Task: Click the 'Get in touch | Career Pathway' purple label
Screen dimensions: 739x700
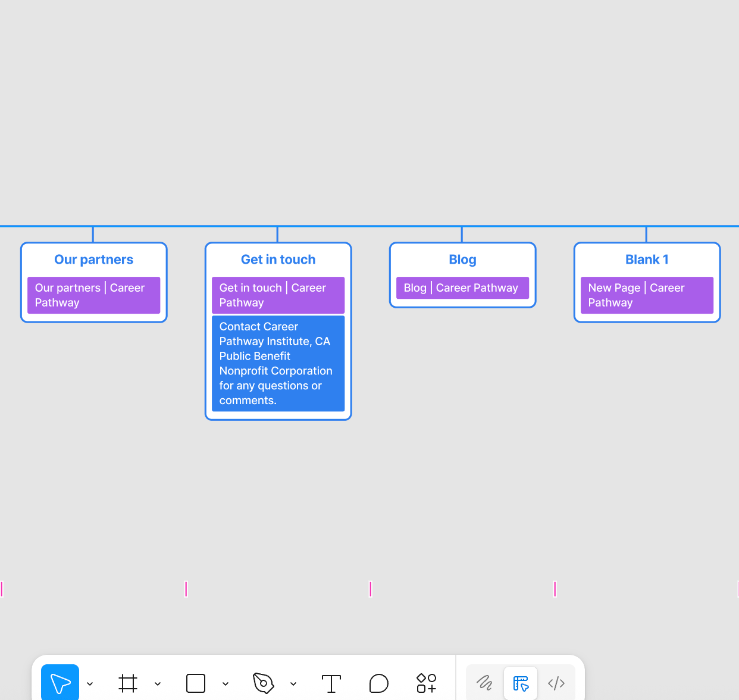Action: [x=278, y=295]
